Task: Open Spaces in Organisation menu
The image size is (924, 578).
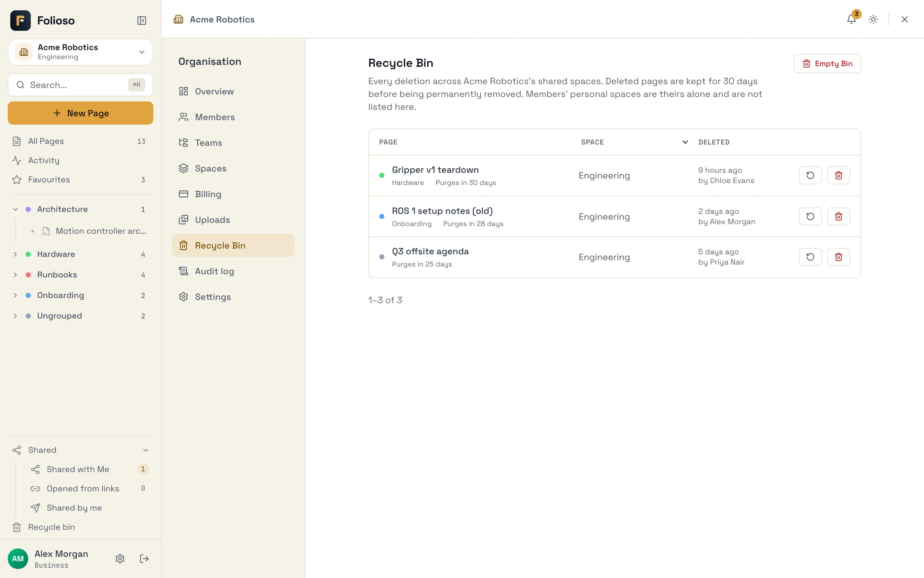Action: (233, 168)
